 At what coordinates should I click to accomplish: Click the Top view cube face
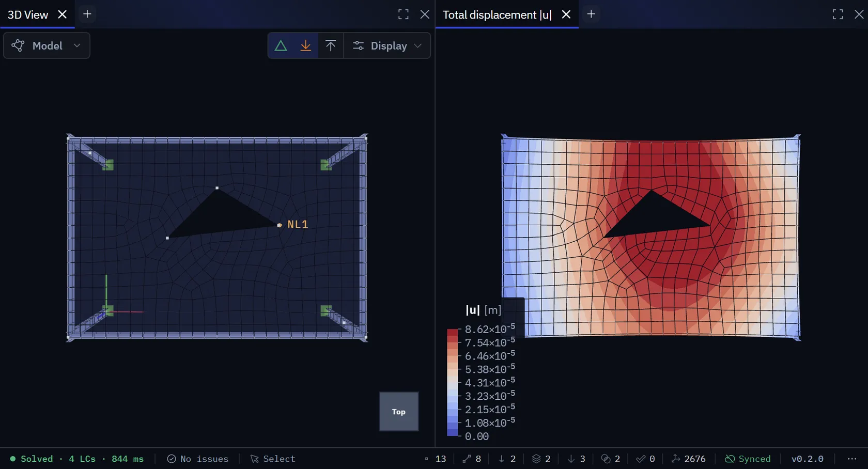(x=399, y=412)
